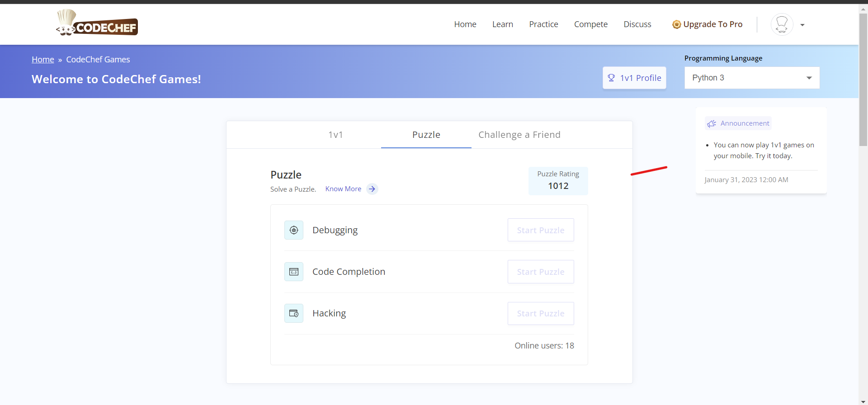
Task: Click the 1v1 mobile announcement text
Action: pyautogui.click(x=764, y=151)
